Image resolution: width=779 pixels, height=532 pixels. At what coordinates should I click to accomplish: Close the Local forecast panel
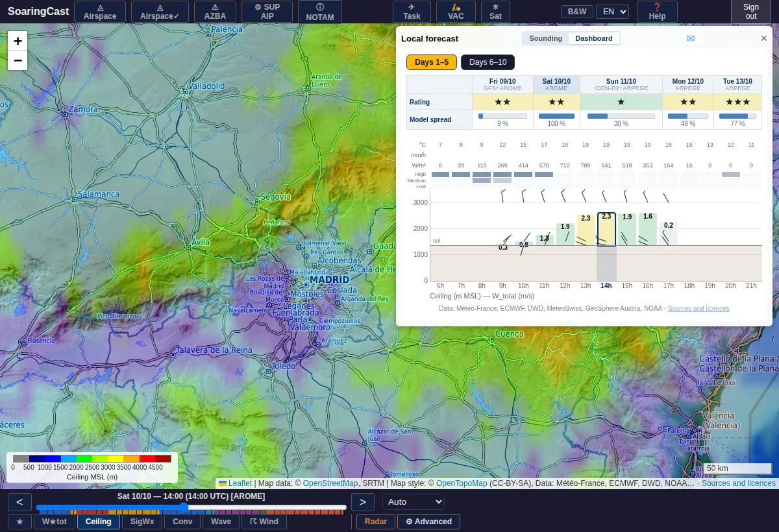pos(764,38)
